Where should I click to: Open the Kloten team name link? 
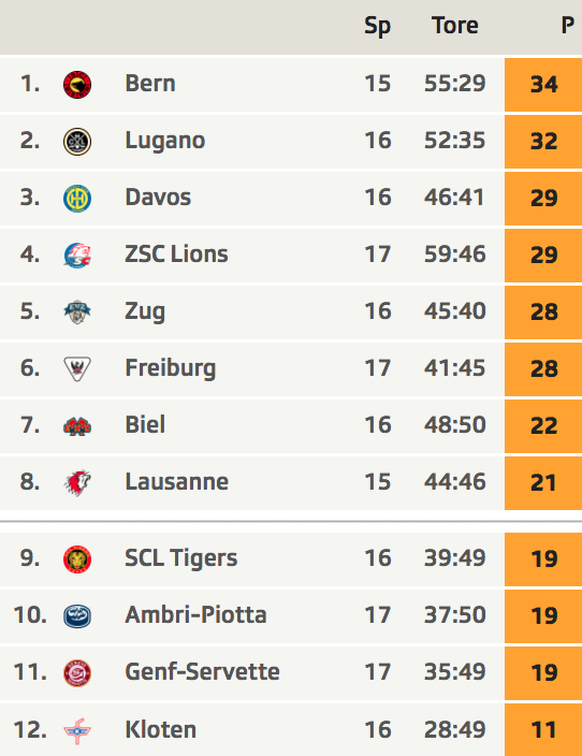coord(161,729)
